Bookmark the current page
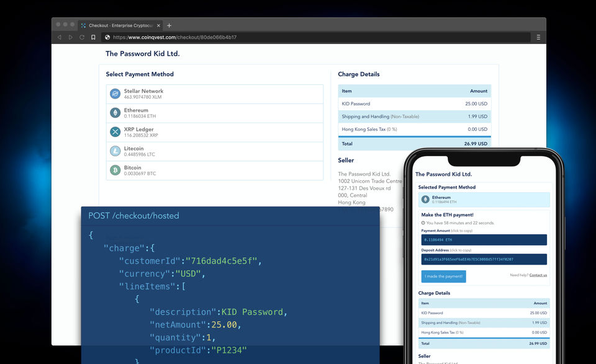The image size is (596, 364). [x=93, y=37]
